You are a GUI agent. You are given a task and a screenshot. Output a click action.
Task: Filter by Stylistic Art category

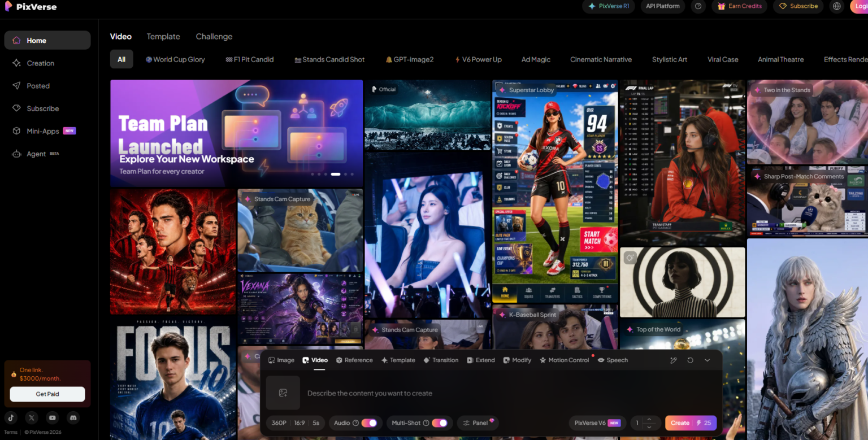pyautogui.click(x=670, y=59)
